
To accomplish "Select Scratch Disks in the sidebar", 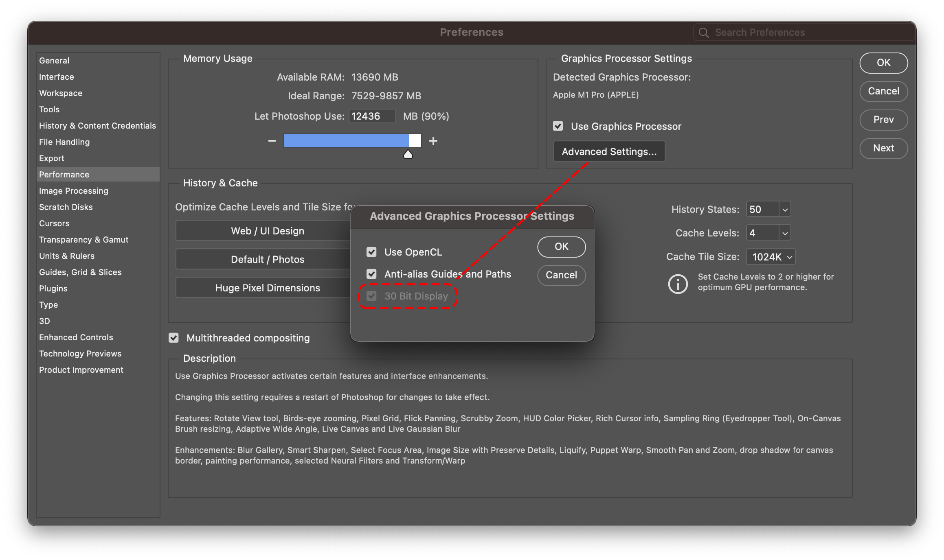I will (x=66, y=207).
